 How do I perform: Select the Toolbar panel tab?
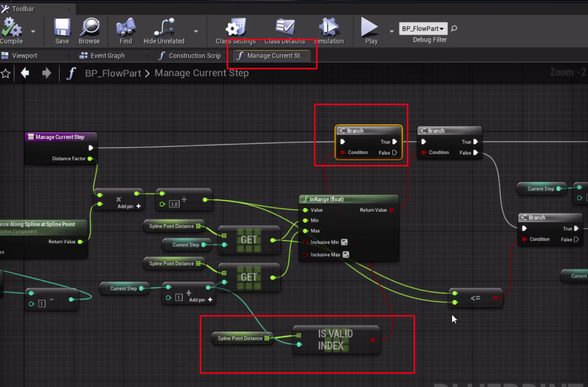pos(23,9)
